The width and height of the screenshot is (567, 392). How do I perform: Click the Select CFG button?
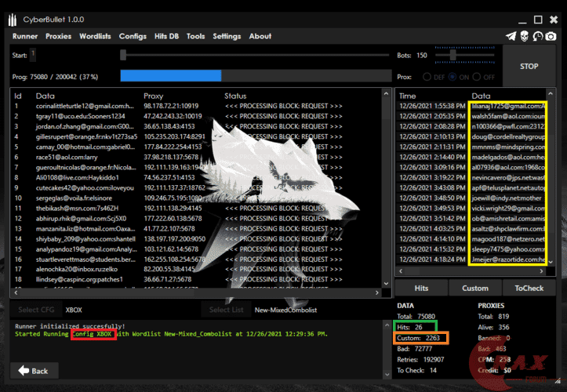(36, 310)
